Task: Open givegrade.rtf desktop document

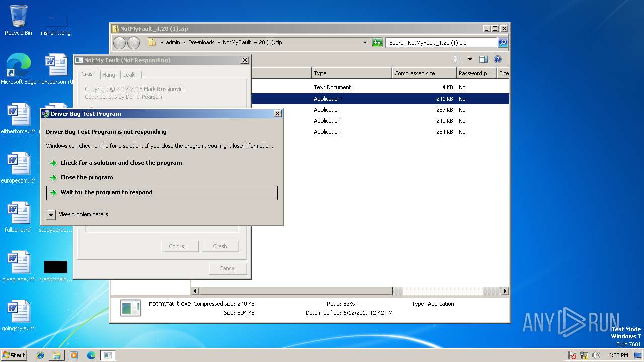Action: [18, 266]
